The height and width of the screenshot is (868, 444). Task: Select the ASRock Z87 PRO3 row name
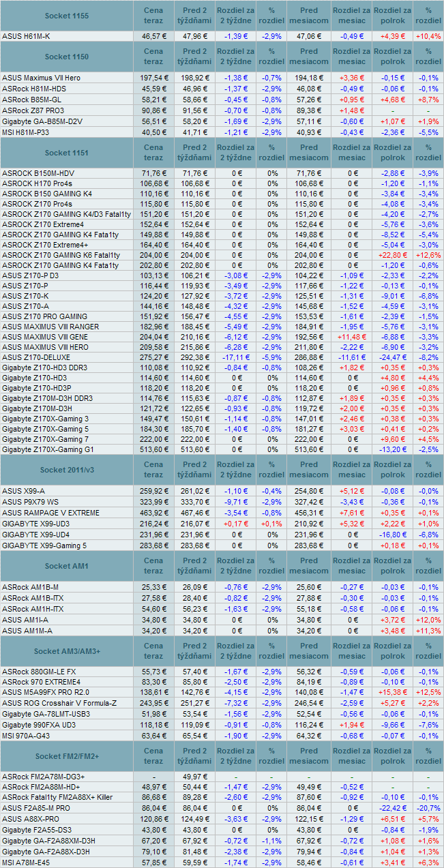click(33, 110)
